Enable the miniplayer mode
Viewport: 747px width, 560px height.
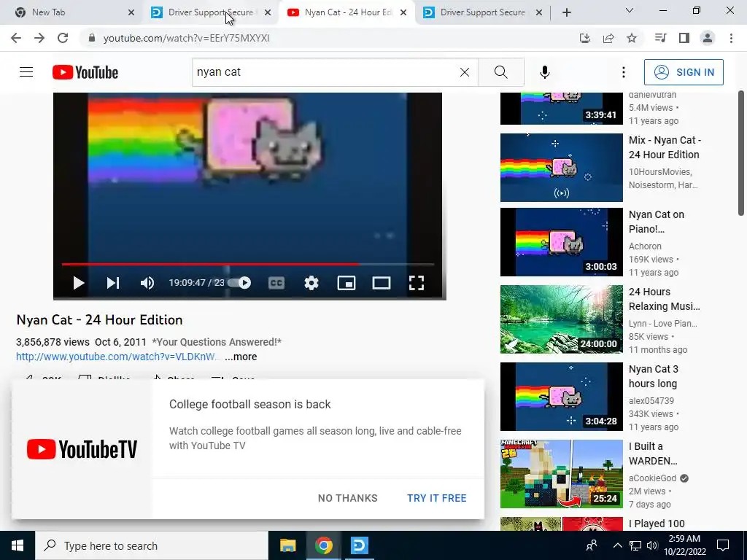347,283
